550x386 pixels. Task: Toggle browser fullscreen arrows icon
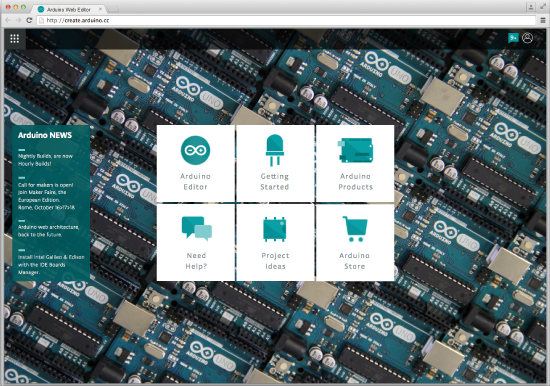pos(543,7)
